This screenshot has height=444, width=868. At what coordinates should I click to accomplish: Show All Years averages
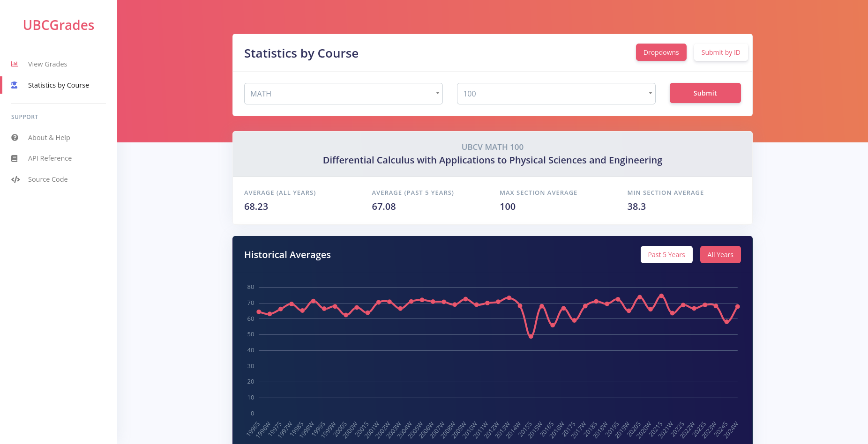click(x=720, y=255)
